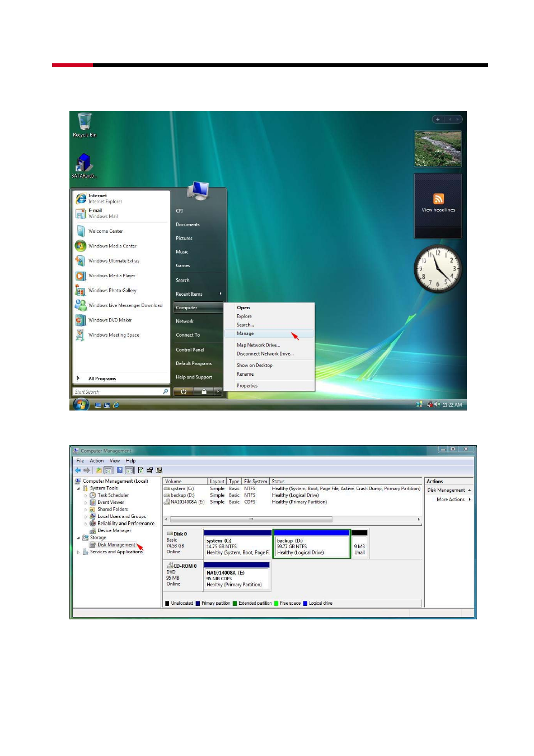Click the Refresh toolbar icon
The height and width of the screenshot is (756, 534).
pyautogui.click(x=140, y=470)
